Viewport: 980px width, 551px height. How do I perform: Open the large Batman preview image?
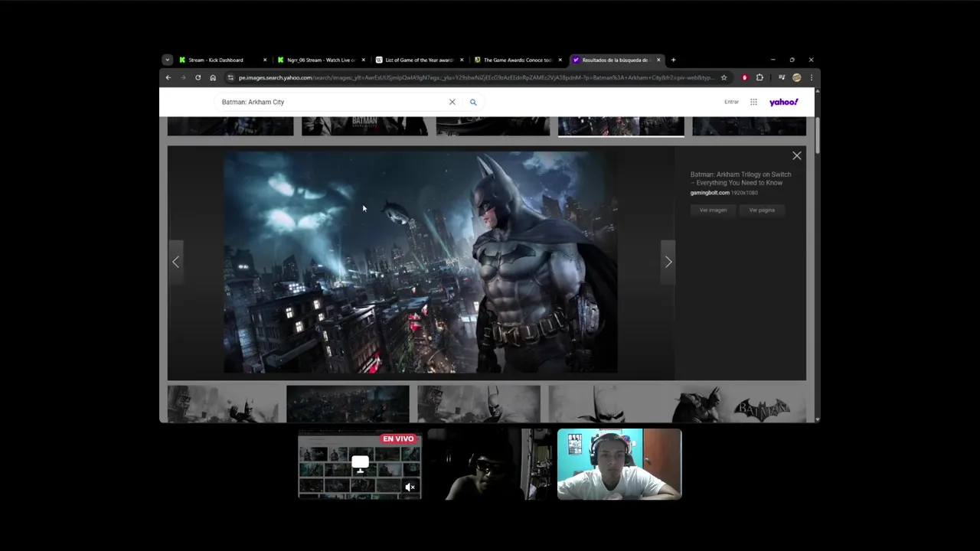tap(420, 262)
